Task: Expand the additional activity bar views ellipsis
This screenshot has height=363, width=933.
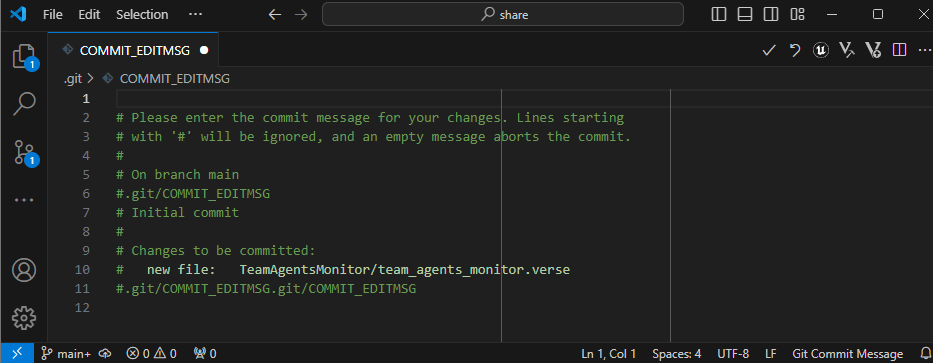Action: click(x=24, y=200)
